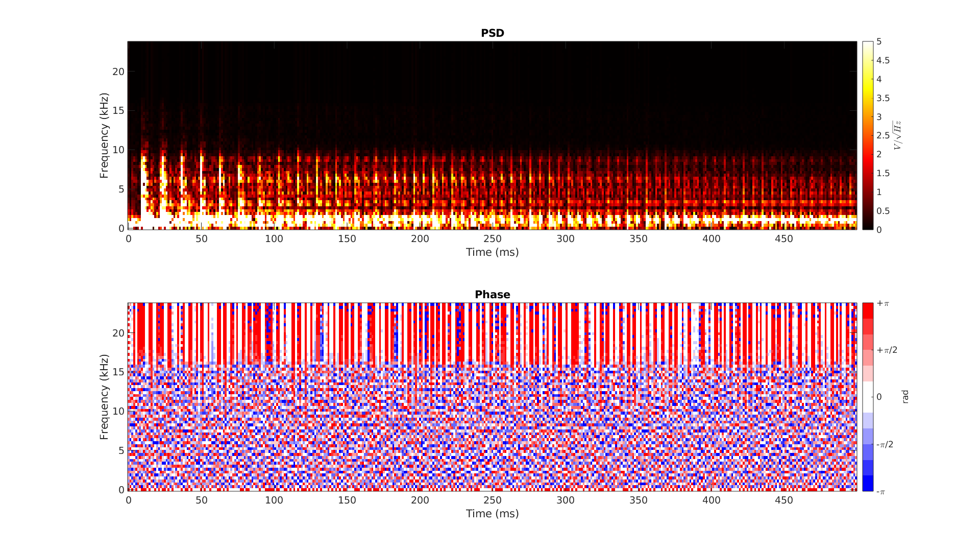Select the Phase colorbar
This screenshot has height=552, width=980.
click(x=868, y=397)
